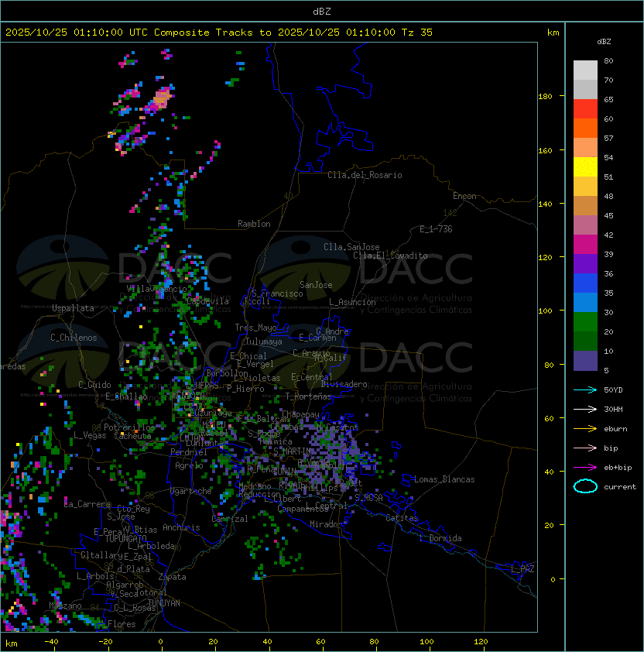644x652 pixels.
Task: Click the '160' km tick on vertical axis
Action: click(545, 150)
